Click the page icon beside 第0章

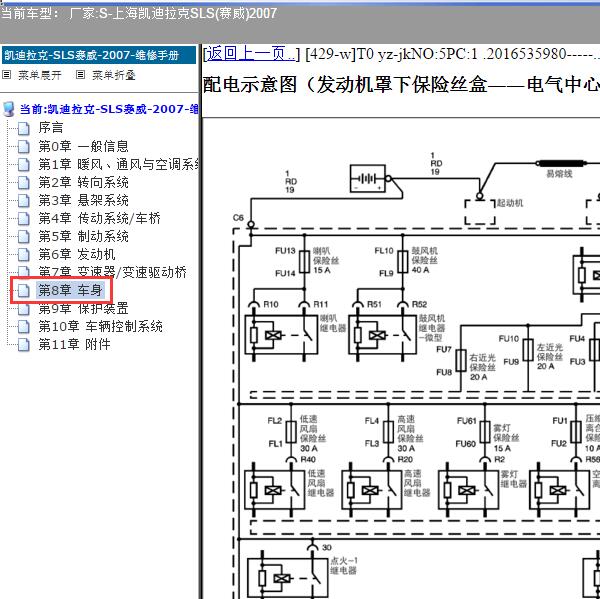pos(24,147)
